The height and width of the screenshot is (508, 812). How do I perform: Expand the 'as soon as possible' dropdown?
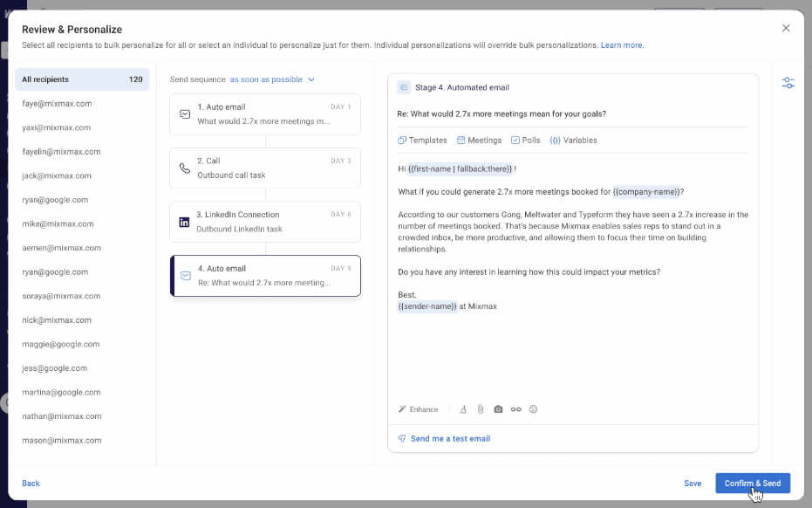[271, 79]
